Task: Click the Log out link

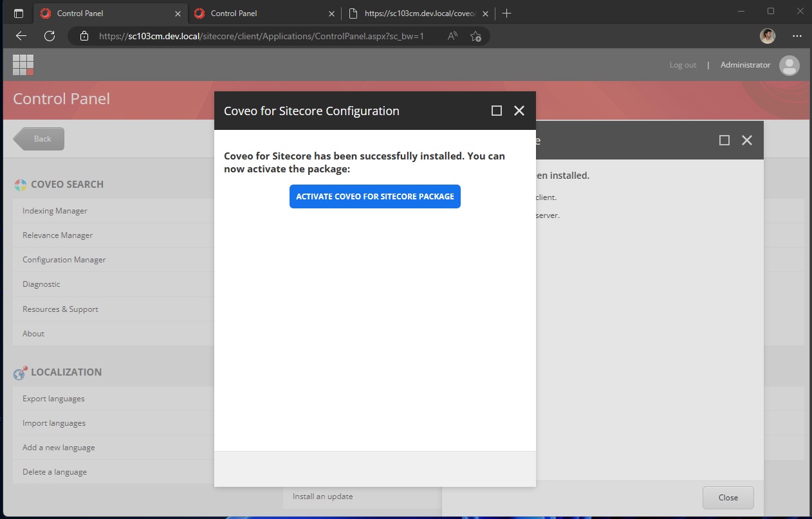Action: 683,65
